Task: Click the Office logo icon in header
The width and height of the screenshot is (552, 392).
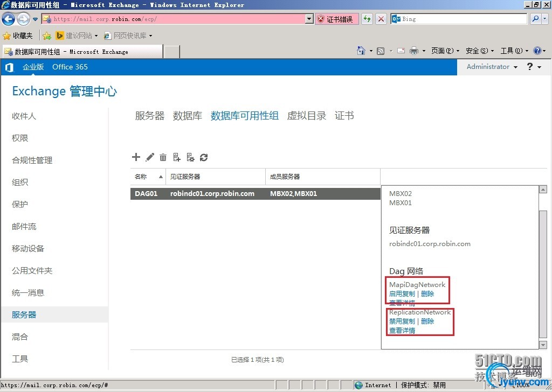Action: point(10,67)
